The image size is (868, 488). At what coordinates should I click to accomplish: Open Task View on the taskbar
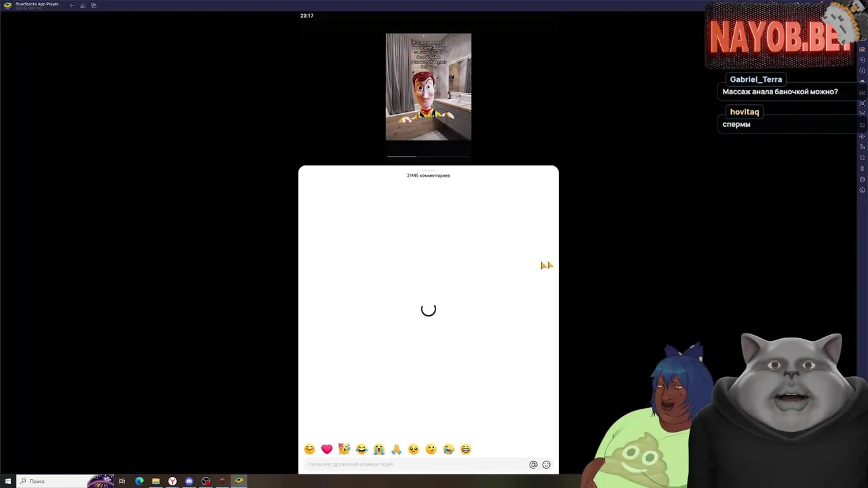(x=122, y=481)
